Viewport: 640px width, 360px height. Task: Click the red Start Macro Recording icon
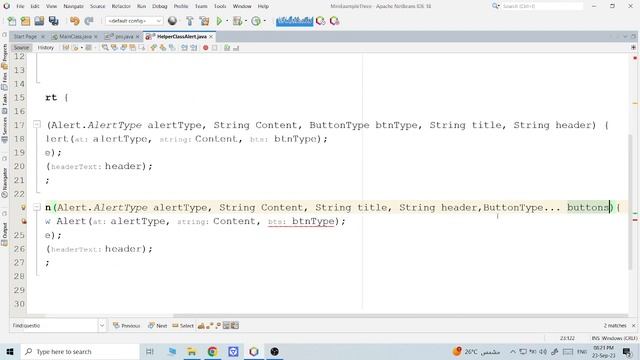(206, 48)
